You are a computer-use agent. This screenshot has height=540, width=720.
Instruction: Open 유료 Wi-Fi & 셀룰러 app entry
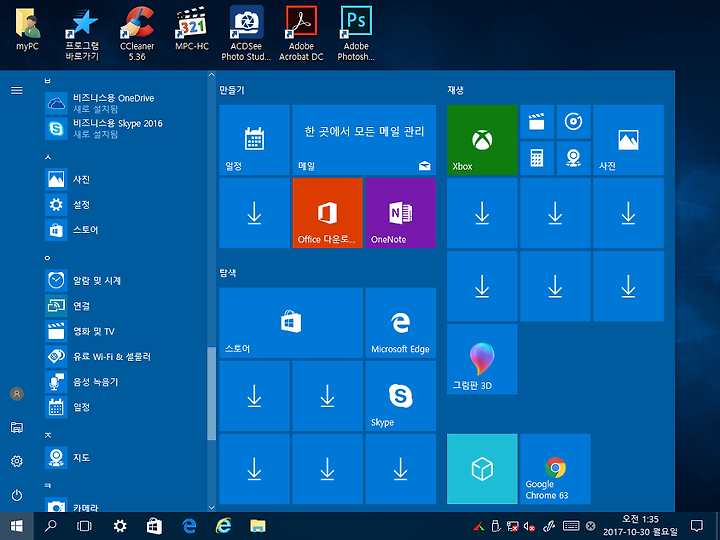pos(125,356)
